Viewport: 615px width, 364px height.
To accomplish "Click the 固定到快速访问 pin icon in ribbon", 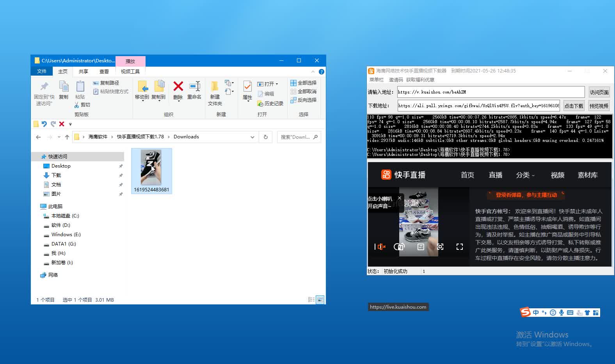I will click(x=44, y=86).
